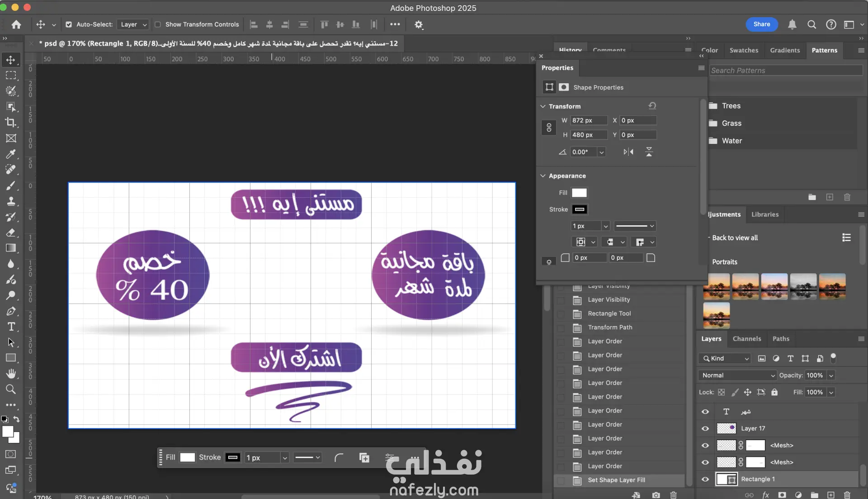Collapse the Appearance section
The image size is (868, 499).
click(543, 176)
